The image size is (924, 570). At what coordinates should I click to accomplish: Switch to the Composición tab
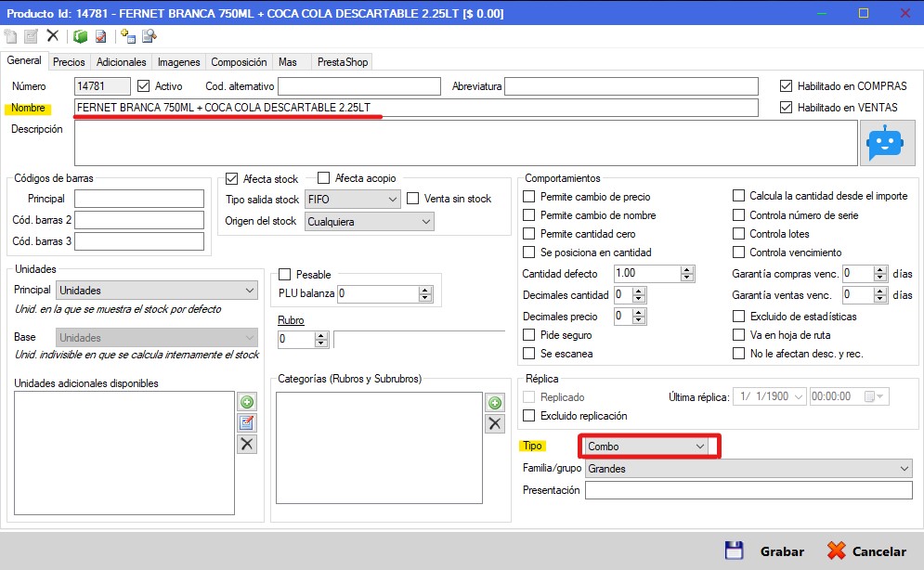[x=239, y=62]
